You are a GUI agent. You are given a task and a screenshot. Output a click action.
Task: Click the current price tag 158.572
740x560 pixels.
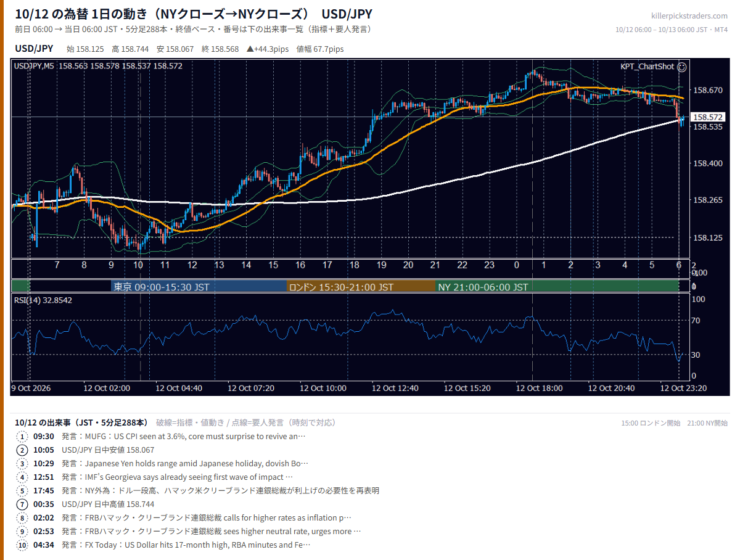pos(707,117)
